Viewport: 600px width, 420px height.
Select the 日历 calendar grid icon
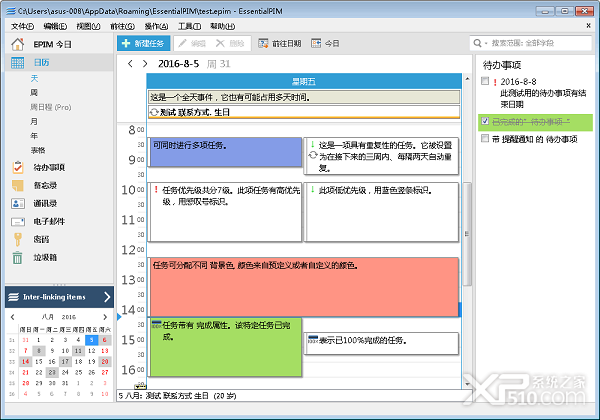click(18, 62)
